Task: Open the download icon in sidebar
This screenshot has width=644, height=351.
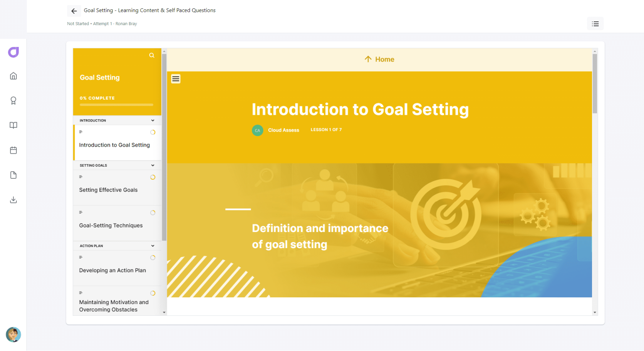Action: pos(13,200)
